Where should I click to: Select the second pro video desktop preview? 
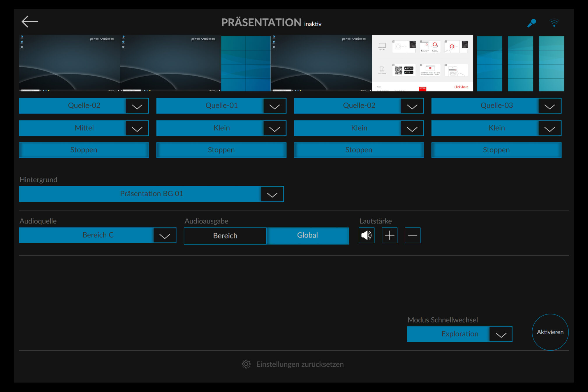coord(170,63)
